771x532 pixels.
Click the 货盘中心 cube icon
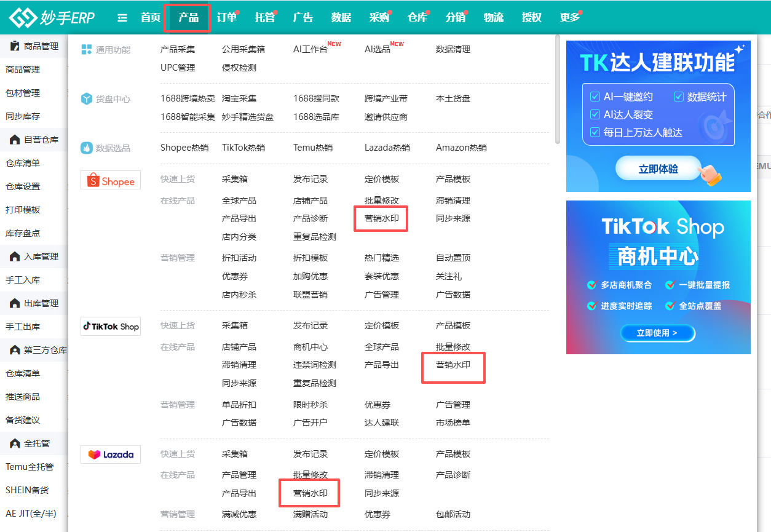pyautogui.click(x=87, y=99)
